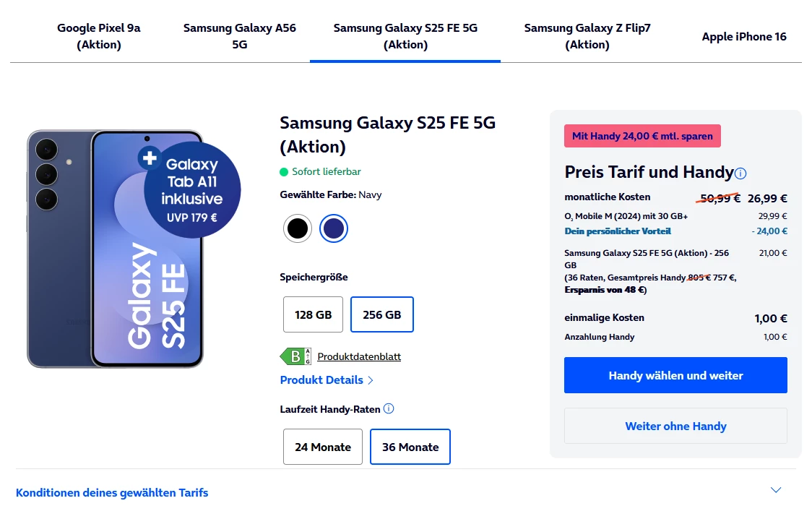Click the Galaxy S25 FE phone image
Screen dimensions: 812x506
coord(116,249)
